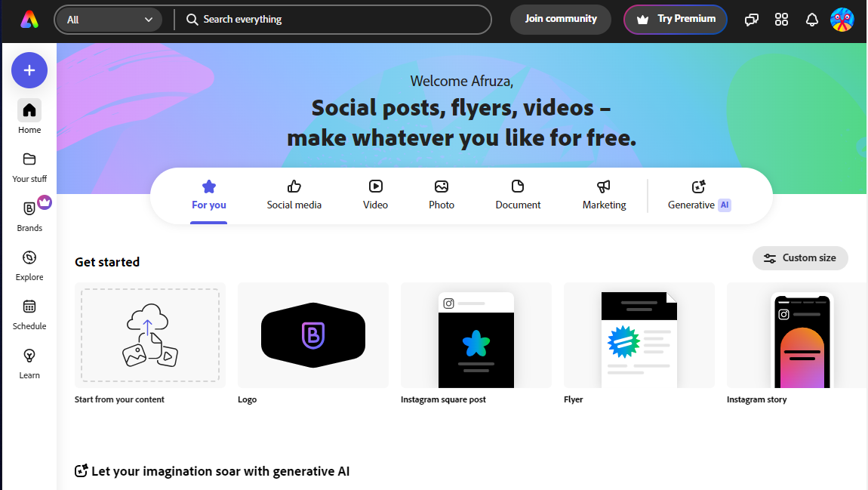Click the Welcome Afruza greeting text
868x490 pixels.
click(x=462, y=81)
